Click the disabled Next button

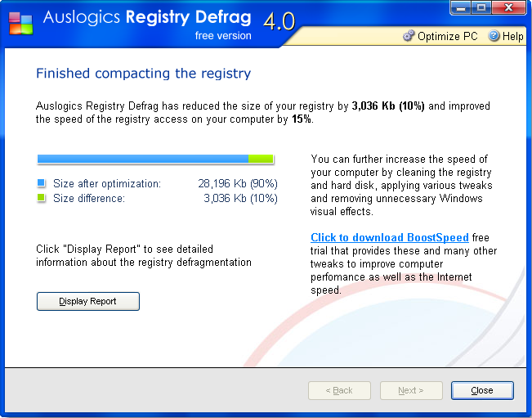tap(411, 390)
